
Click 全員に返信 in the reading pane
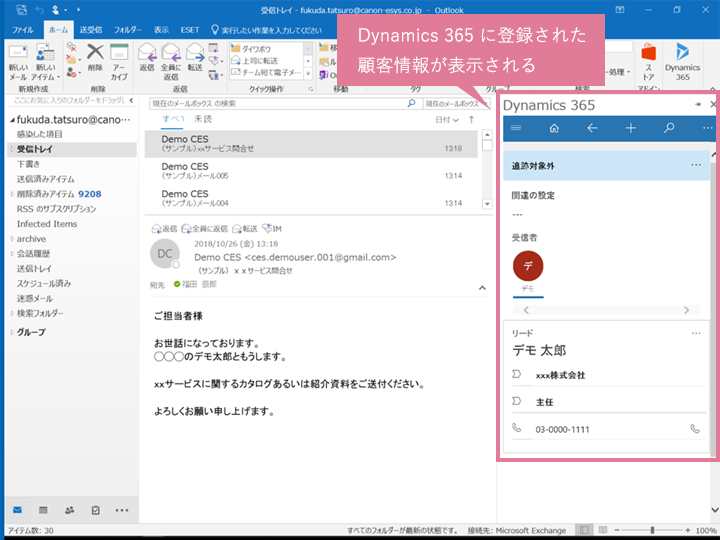click(x=205, y=229)
